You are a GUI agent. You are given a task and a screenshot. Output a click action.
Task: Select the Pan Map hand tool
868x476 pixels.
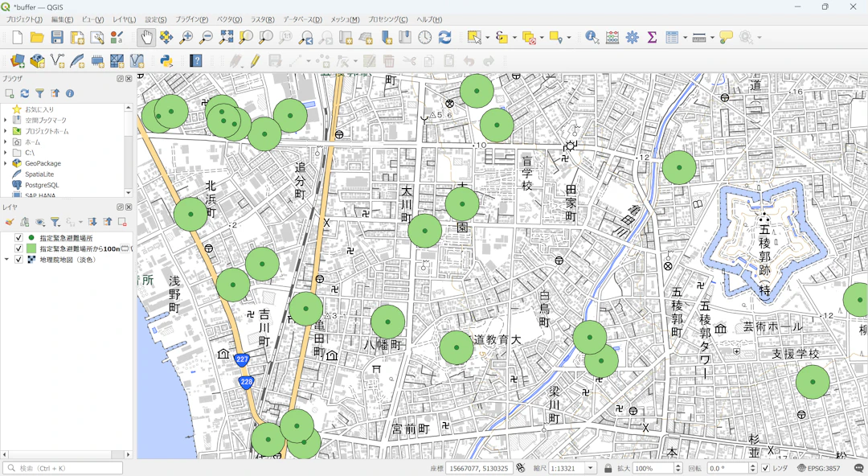pyautogui.click(x=146, y=37)
